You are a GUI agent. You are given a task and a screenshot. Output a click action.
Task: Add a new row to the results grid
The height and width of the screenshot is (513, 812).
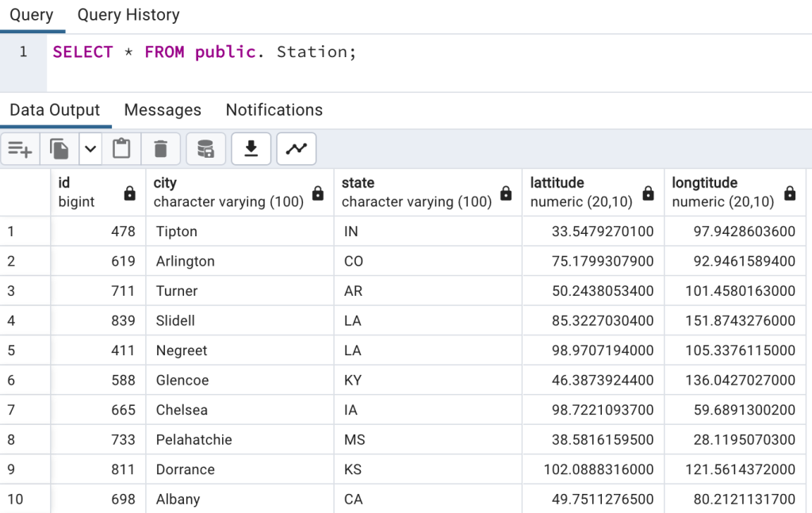pyautogui.click(x=19, y=148)
